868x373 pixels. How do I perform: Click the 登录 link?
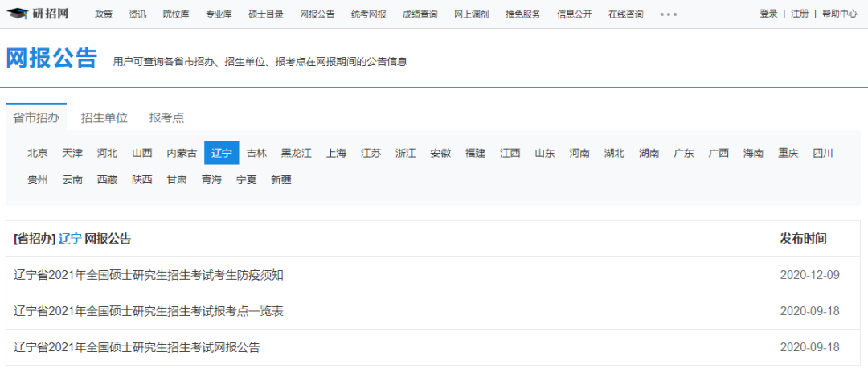pos(768,14)
